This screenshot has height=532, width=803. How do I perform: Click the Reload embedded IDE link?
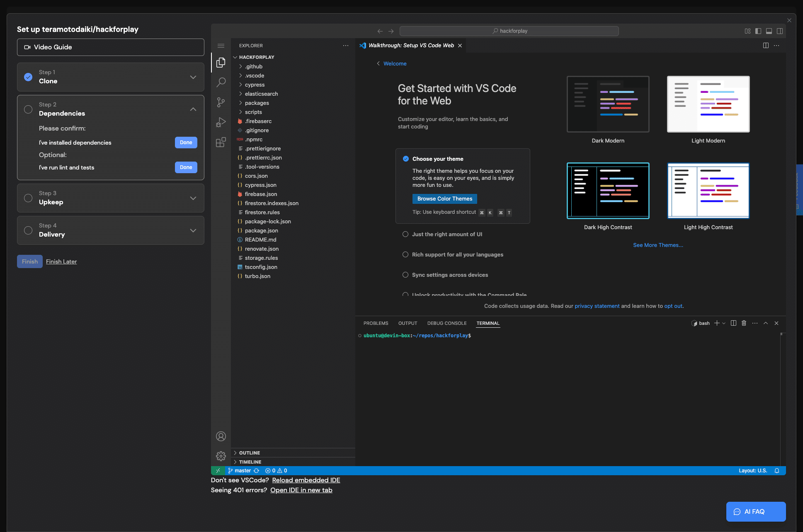pyautogui.click(x=306, y=480)
